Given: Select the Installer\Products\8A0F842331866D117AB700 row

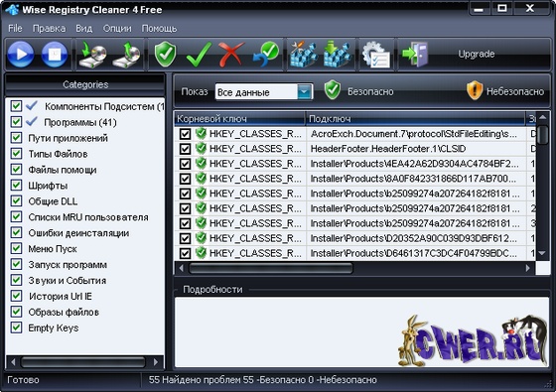Looking at the screenshot, I should [x=355, y=179].
